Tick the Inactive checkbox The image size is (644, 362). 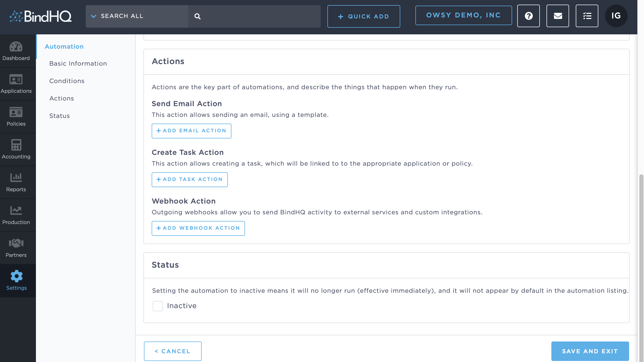pos(158,306)
